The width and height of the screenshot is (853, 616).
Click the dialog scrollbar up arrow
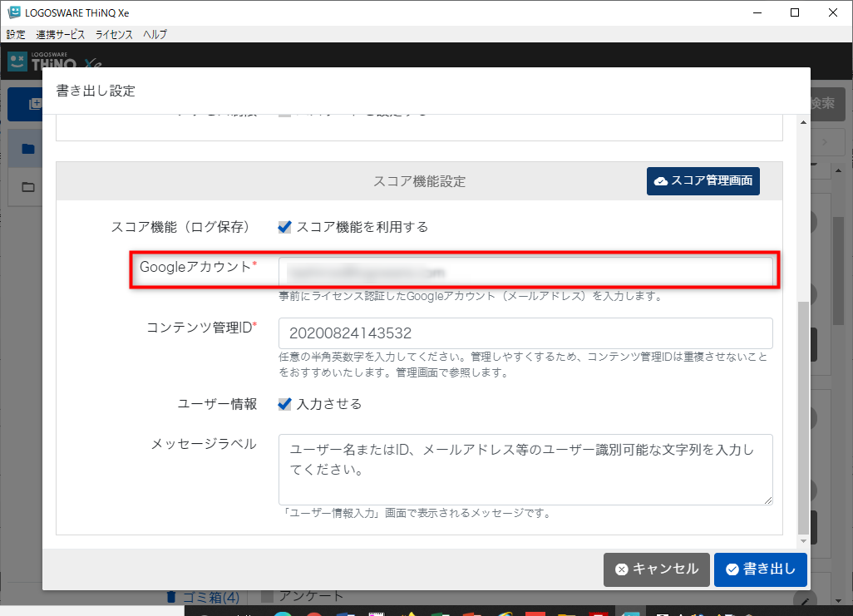803,122
